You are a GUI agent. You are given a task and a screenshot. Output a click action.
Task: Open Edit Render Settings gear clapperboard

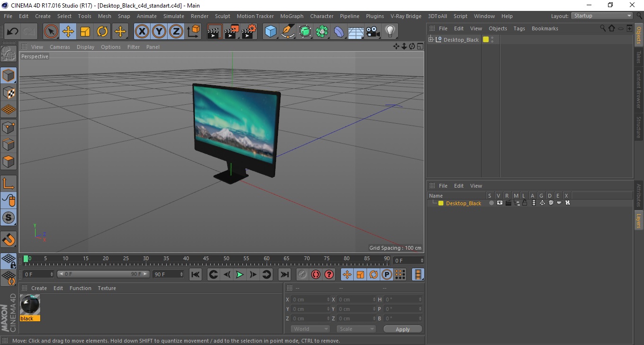tap(249, 32)
